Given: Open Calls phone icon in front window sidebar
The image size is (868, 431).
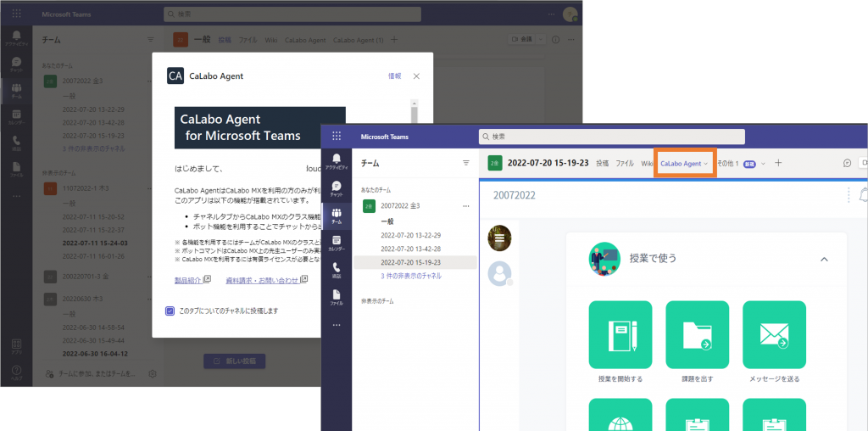Looking at the screenshot, I should (x=337, y=270).
